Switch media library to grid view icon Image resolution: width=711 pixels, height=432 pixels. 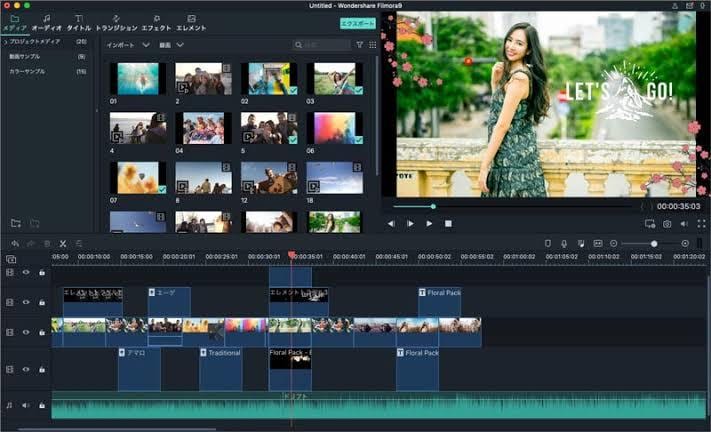point(372,44)
